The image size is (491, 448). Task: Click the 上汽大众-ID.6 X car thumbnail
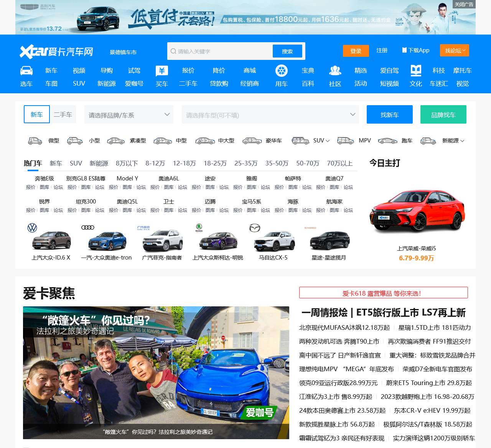click(51, 240)
